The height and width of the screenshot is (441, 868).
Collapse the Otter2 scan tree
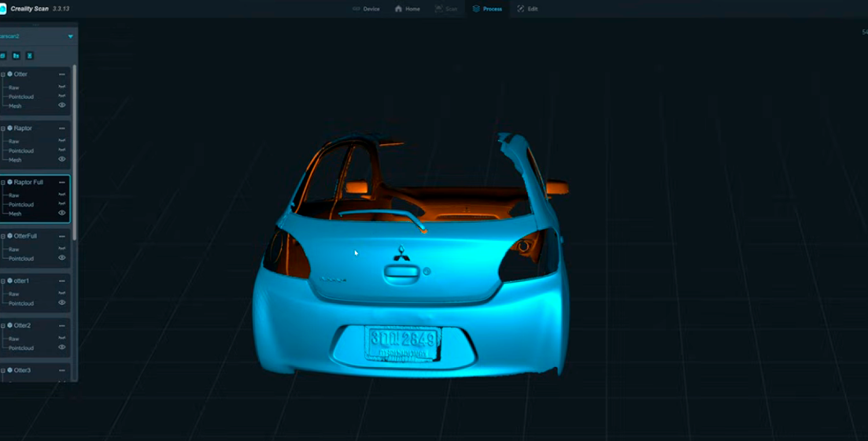[3, 326]
